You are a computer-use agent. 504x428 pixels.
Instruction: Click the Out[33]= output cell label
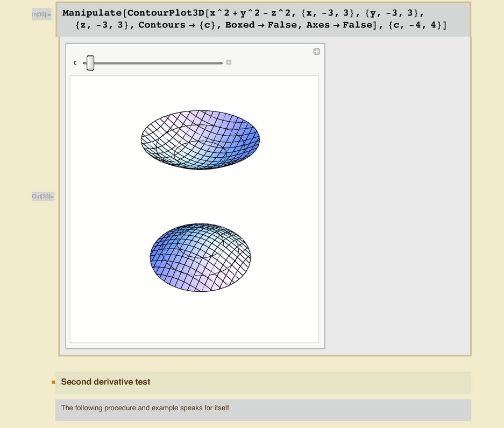click(x=42, y=196)
